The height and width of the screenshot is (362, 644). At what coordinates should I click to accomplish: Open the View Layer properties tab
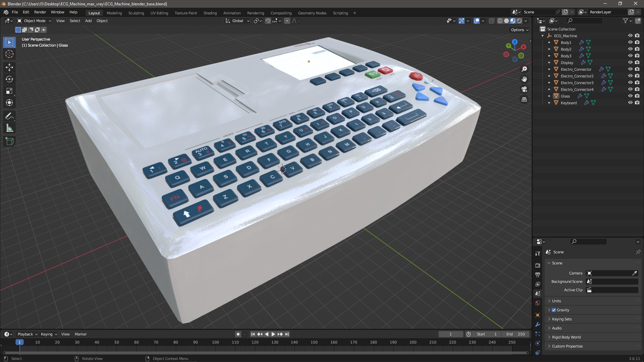tap(538, 284)
